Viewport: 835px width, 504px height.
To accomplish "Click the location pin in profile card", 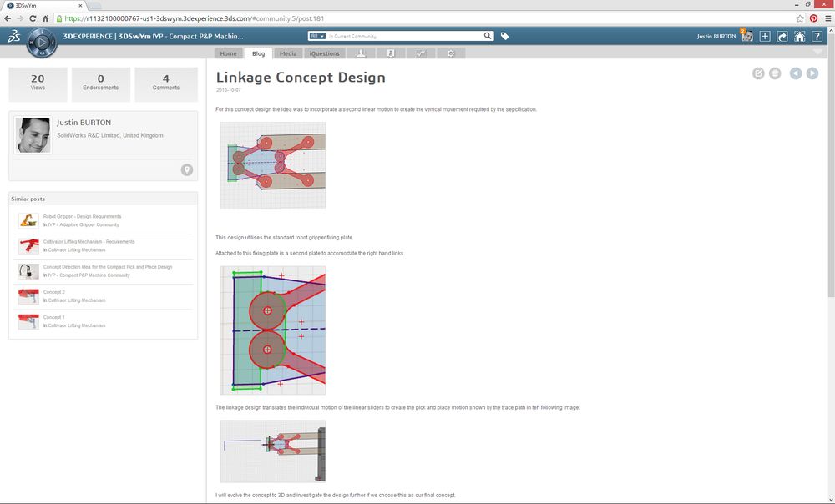I will pos(187,170).
